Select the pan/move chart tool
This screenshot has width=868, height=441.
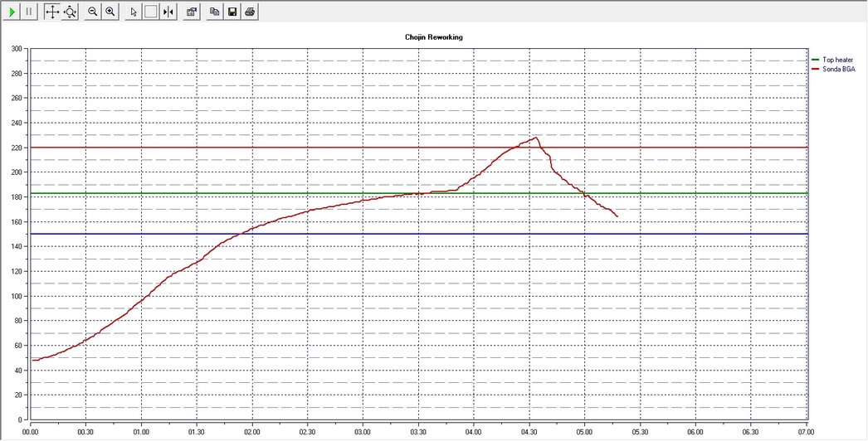click(51, 12)
